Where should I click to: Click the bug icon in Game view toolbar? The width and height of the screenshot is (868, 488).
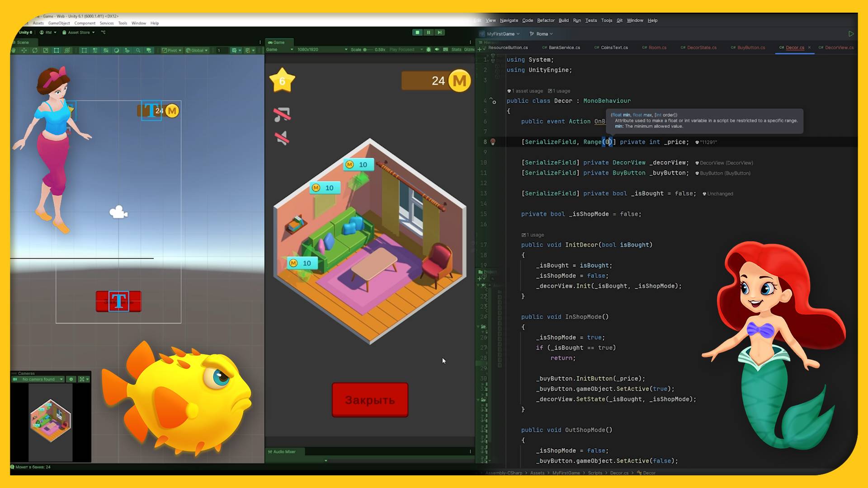[x=429, y=49]
